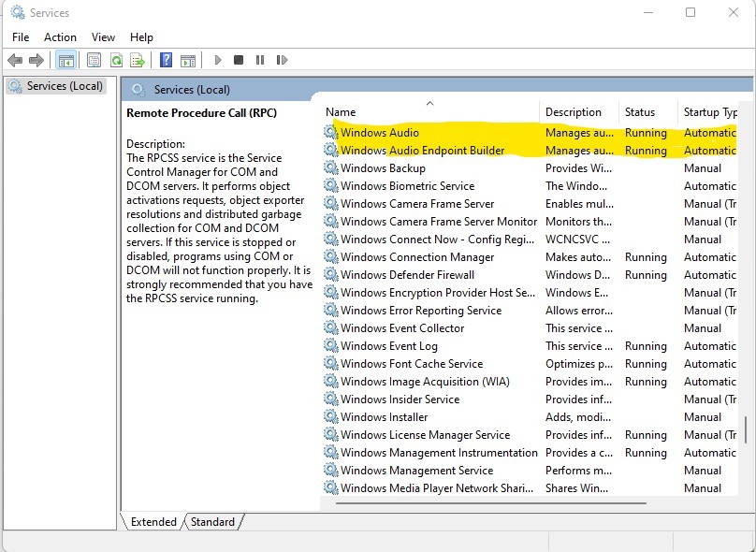Screen dimensions: 756x552
Task: Click the 'Adds, modi...' description of Windows Installer
Action: pos(578,417)
